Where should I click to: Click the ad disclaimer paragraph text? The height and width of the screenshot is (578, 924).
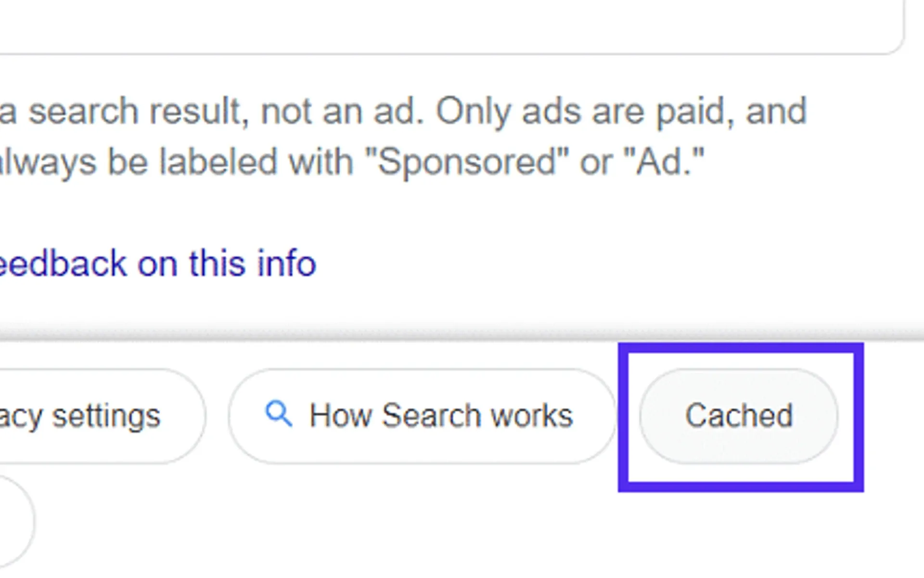404,135
